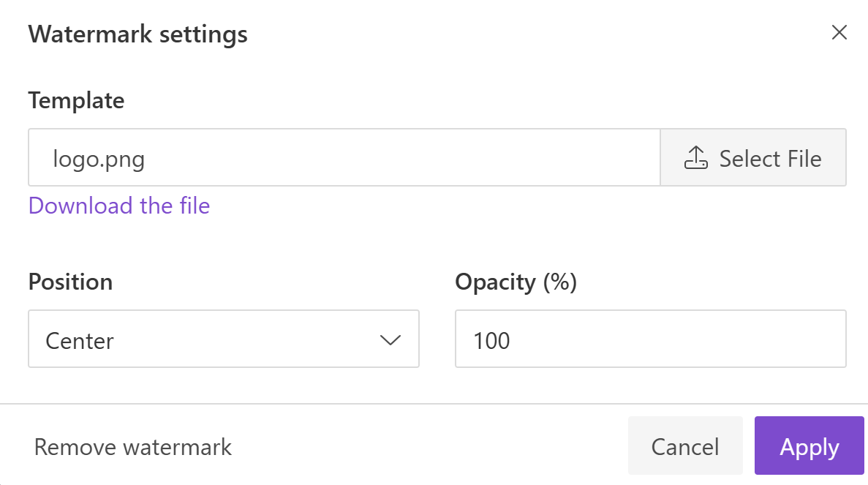Click the divider line above footer buttons
Screen dimensions: 868x485
coord(434,404)
